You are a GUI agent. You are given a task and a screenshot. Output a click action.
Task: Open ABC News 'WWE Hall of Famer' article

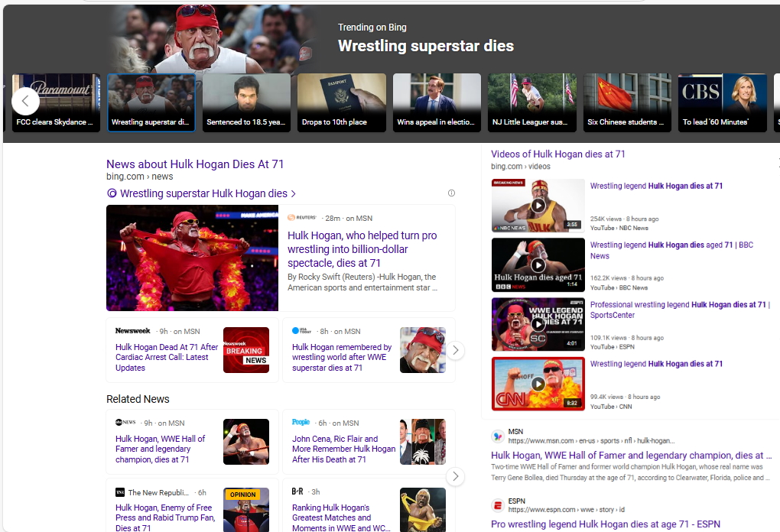[x=160, y=449]
